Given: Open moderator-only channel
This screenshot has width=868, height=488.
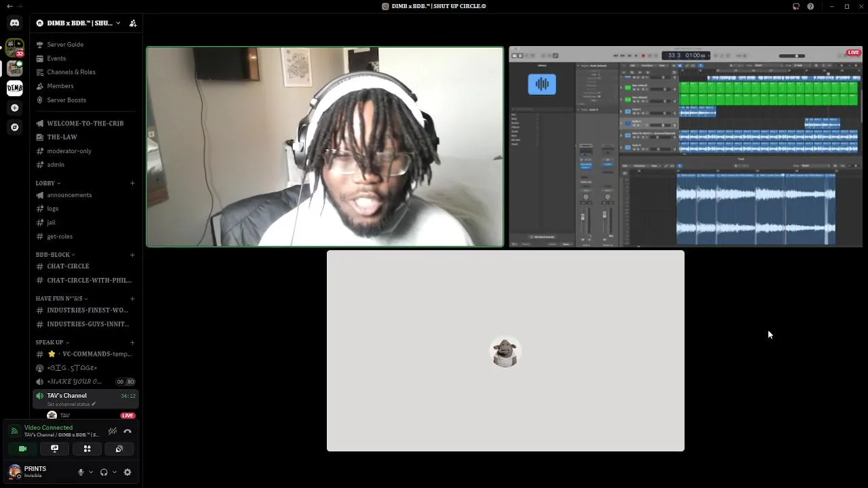Looking at the screenshot, I should point(85,151).
